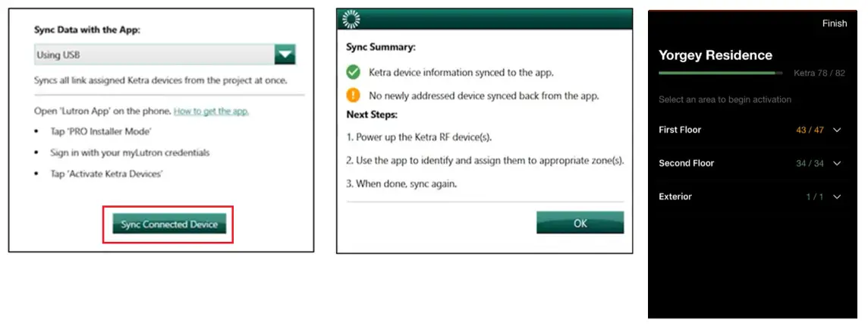Click the green dropdown arrow beside Using USB

285,55
